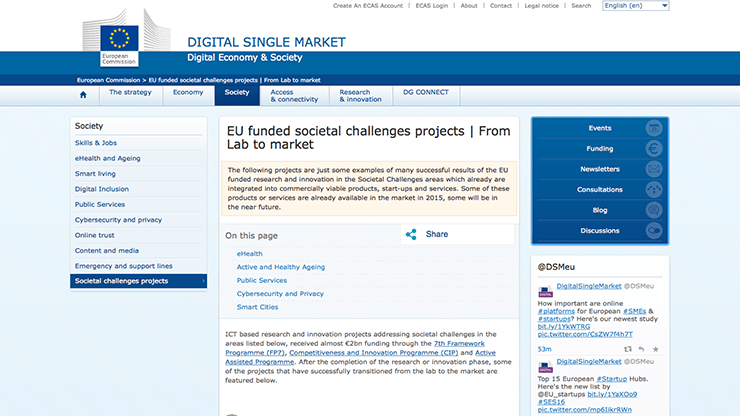This screenshot has width=740, height=416.
Task: Open the Events button
Action: coord(600,128)
